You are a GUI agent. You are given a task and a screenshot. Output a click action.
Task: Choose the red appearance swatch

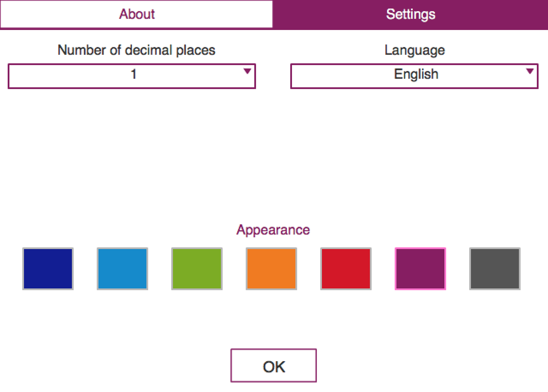346,269
